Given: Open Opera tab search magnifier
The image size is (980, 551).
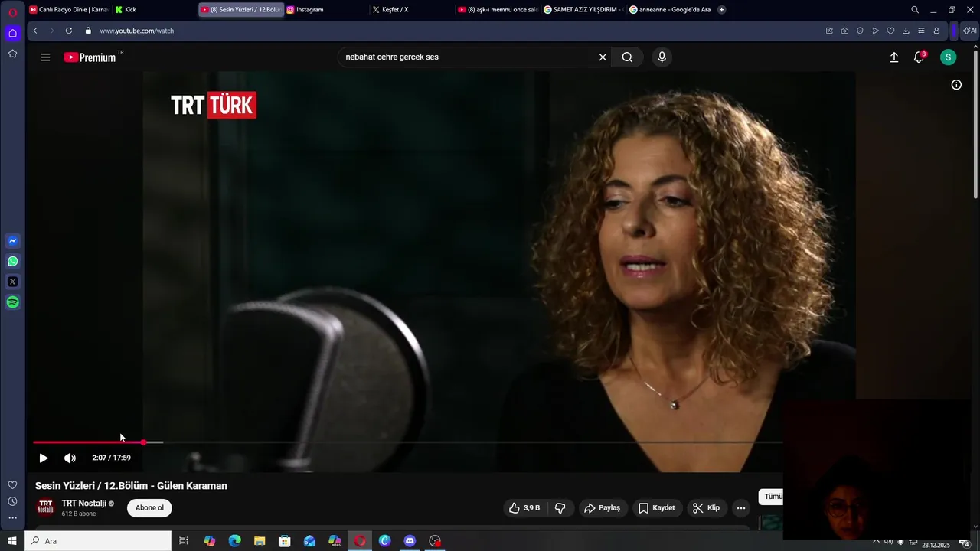Looking at the screenshot, I should [x=915, y=10].
